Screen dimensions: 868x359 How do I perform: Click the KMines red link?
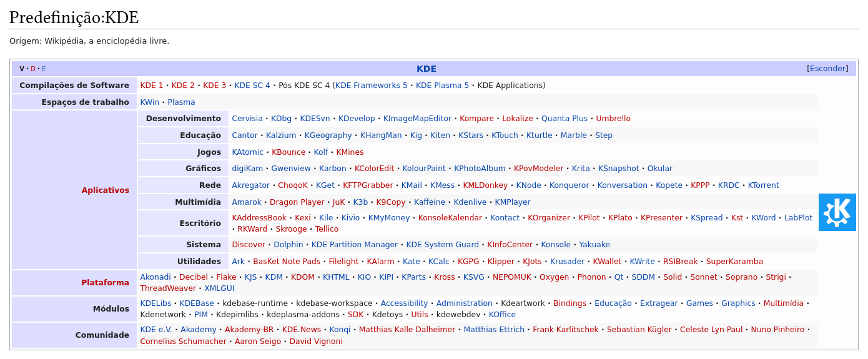click(350, 152)
